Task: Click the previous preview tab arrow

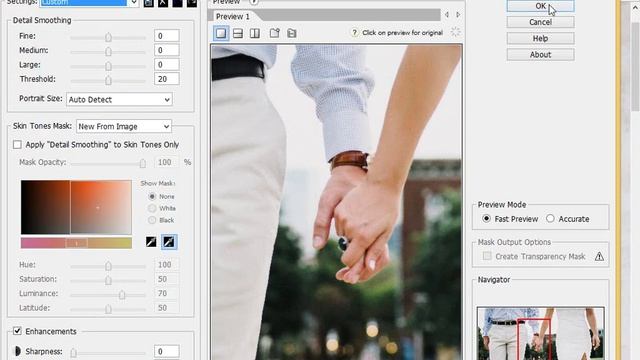Action: coord(447,15)
